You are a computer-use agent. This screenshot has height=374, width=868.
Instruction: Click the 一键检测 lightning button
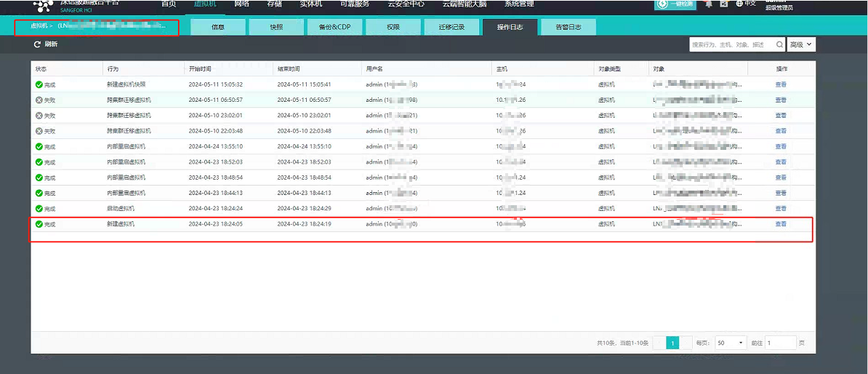click(x=676, y=4)
